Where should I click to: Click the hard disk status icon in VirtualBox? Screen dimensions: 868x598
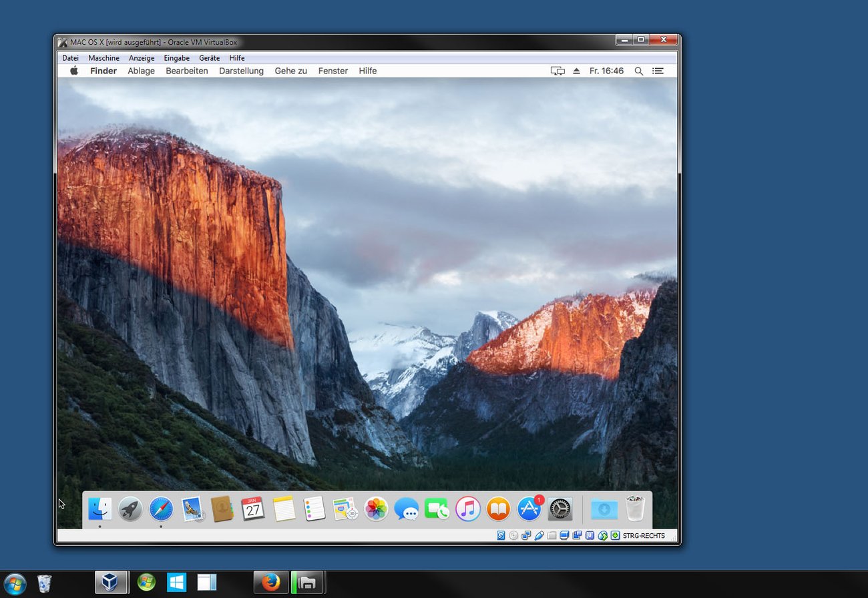[x=500, y=535]
